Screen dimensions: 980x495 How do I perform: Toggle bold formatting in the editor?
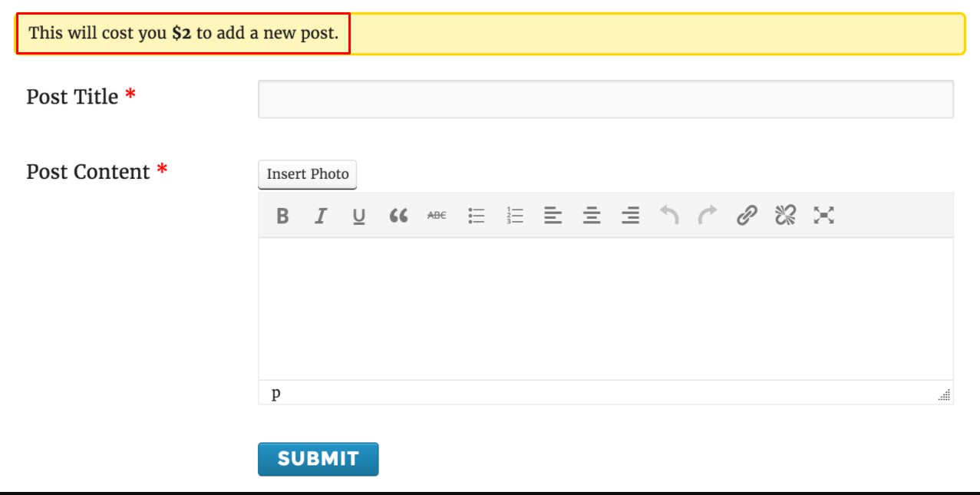282,216
